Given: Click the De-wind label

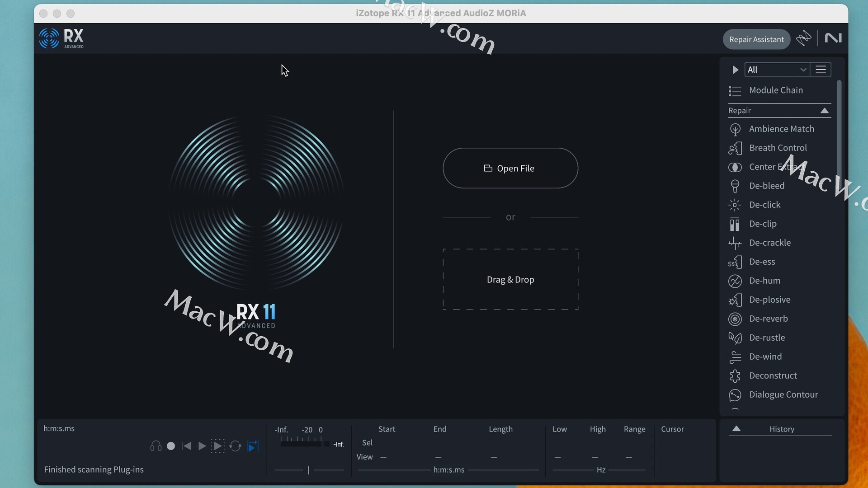Looking at the screenshot, I should click(x=765, y=357).
